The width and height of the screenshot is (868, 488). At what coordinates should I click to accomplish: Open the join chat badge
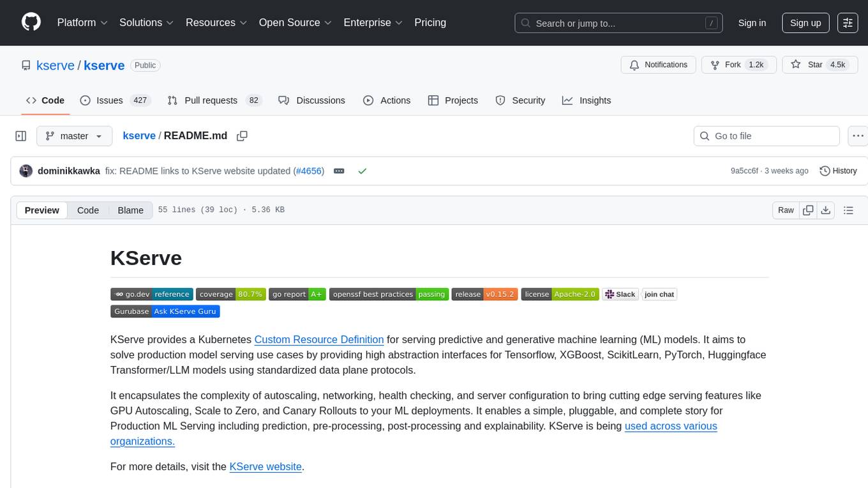[659, 294]
